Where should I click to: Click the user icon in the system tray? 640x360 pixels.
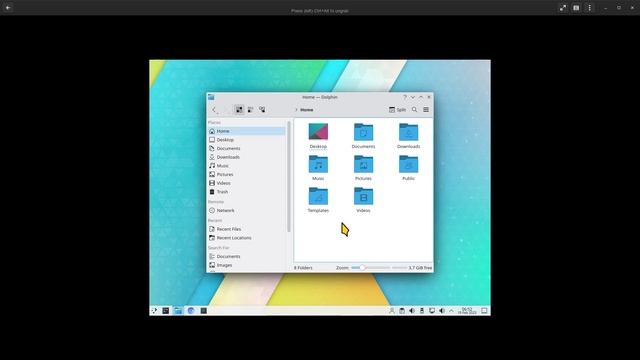click(392, 311)
